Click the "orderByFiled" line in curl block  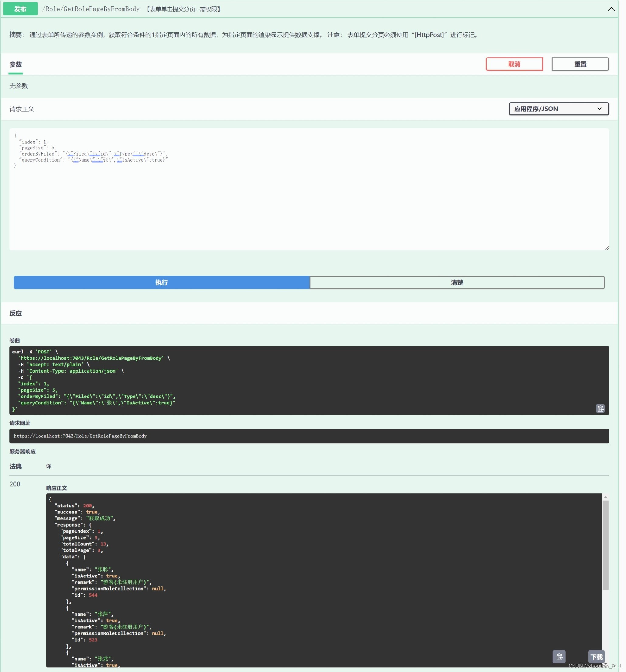(97, 397)
